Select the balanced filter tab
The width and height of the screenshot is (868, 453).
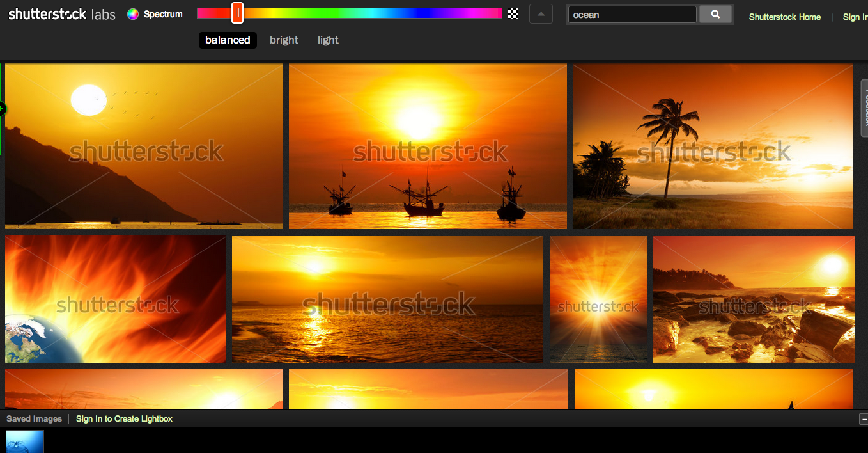228,40
